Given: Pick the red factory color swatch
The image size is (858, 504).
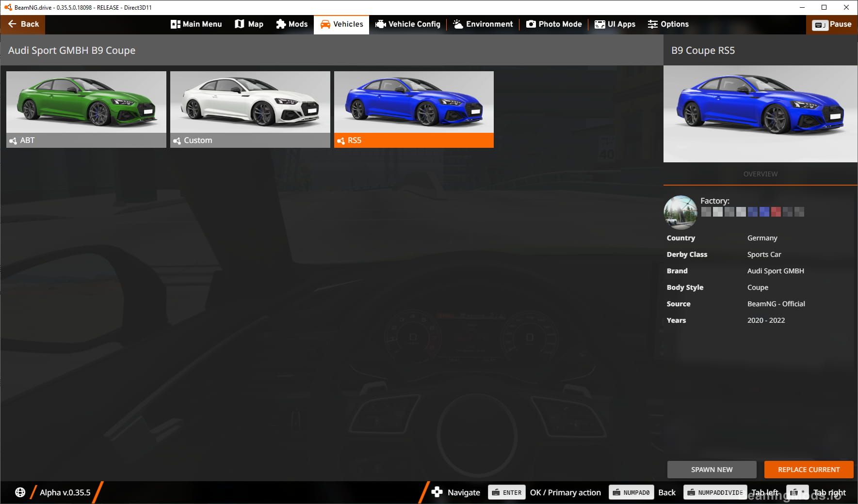Looking at the screenshot, I should click(x=776, y=212).
